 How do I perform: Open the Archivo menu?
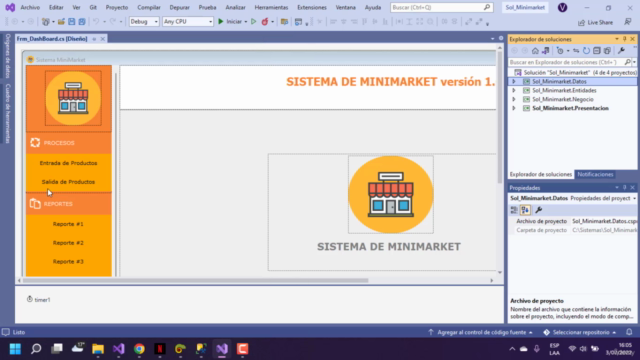(30, 7)
